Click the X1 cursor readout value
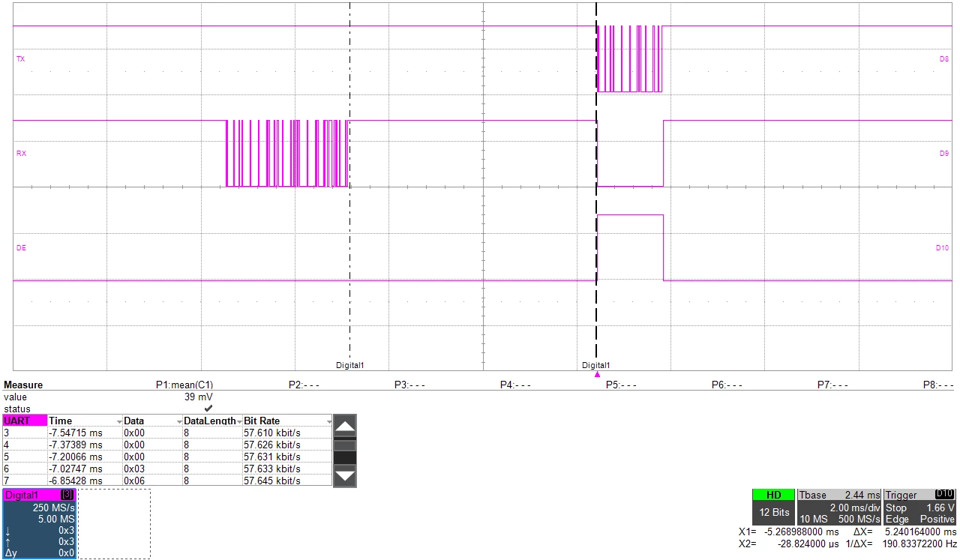The image size is (960, 560). click(x=801, y=532)
